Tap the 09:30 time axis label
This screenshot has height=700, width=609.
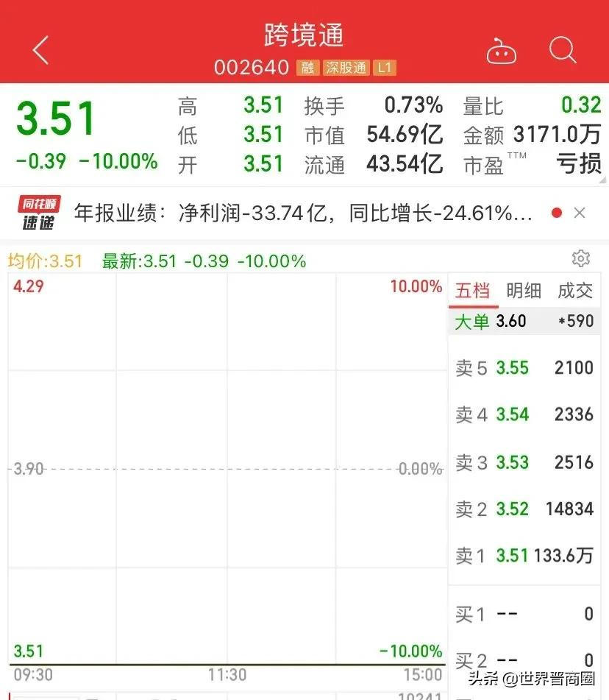click(x=33, y=674)
